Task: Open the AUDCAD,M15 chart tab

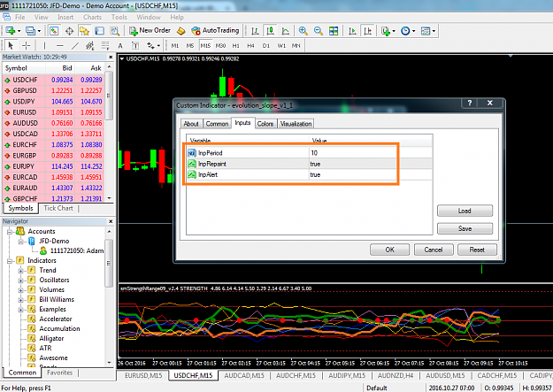Action: coord(244,375)
